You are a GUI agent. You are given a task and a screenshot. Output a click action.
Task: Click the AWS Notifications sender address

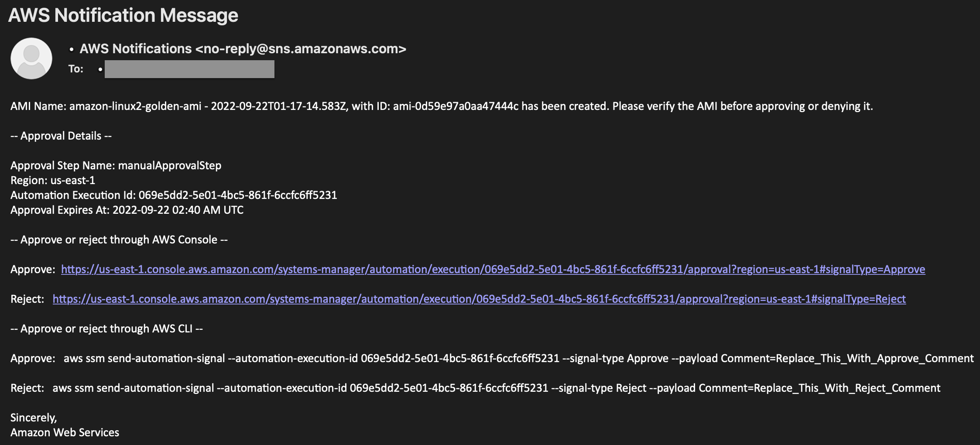(x=243, y=48)
